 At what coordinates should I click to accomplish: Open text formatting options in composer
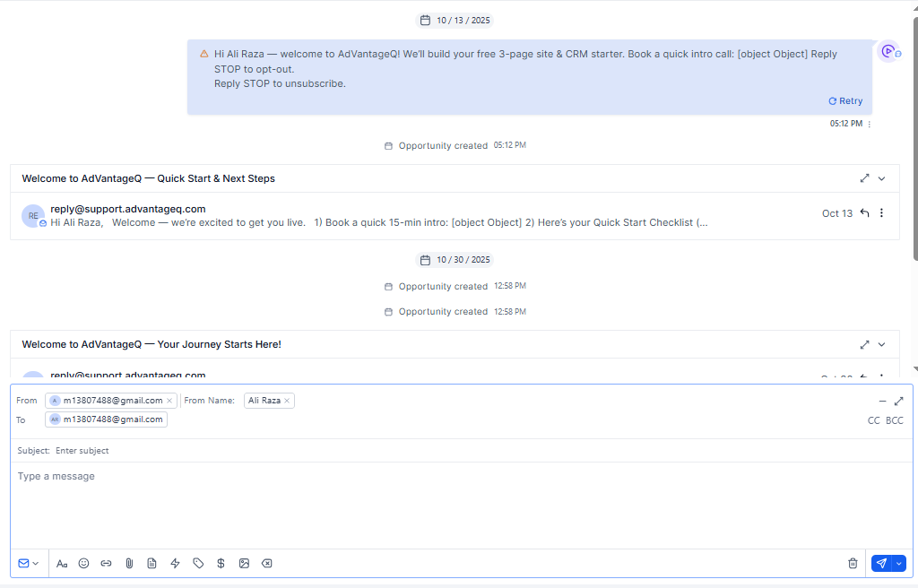(62, 564)
